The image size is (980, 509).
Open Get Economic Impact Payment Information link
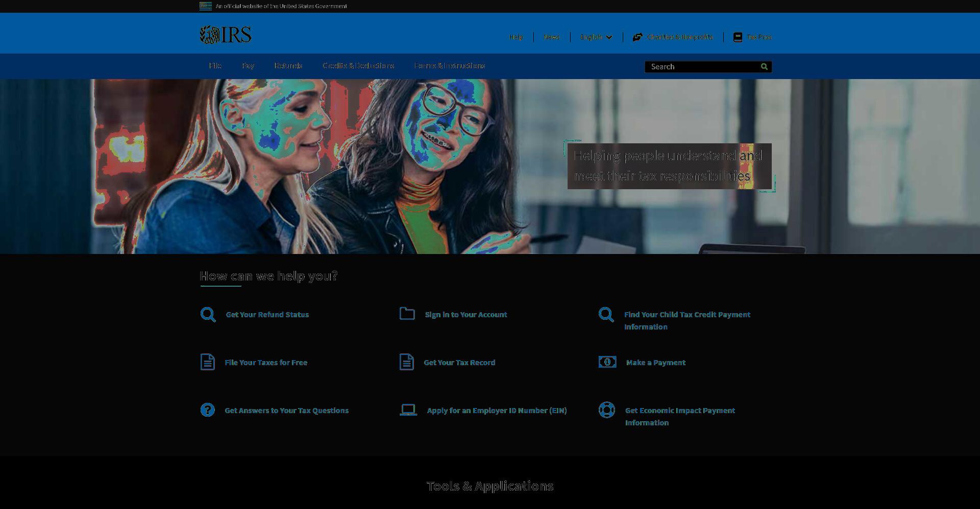(680, 417)
